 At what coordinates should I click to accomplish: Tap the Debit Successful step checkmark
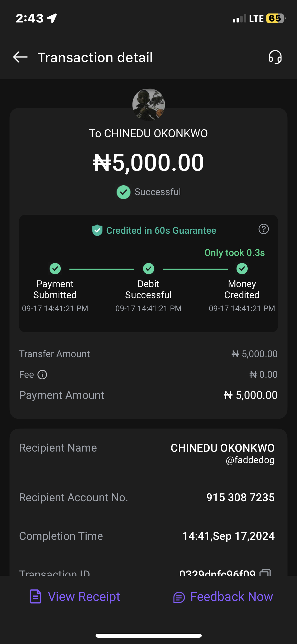[x=149, y=269]
